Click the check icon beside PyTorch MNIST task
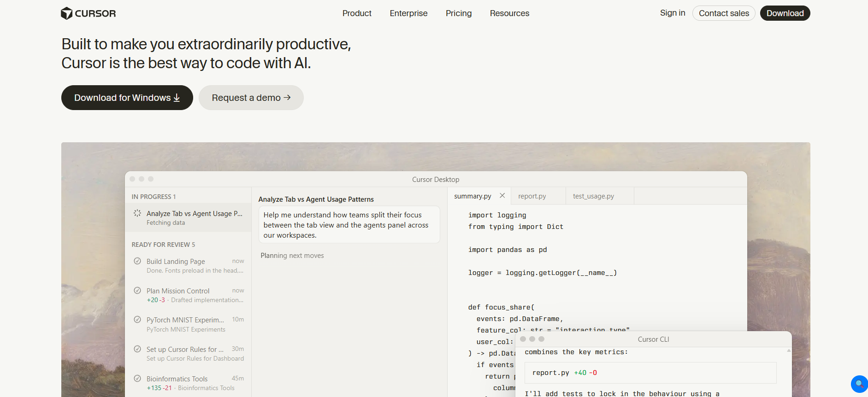 137,320
